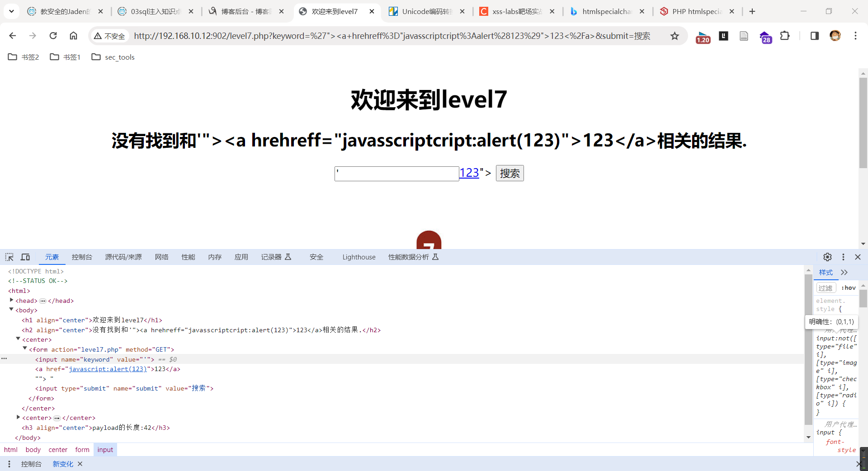Viewport: 868px width, 471px height.
Task: Collapse the first center node
Action: [18, 339]
